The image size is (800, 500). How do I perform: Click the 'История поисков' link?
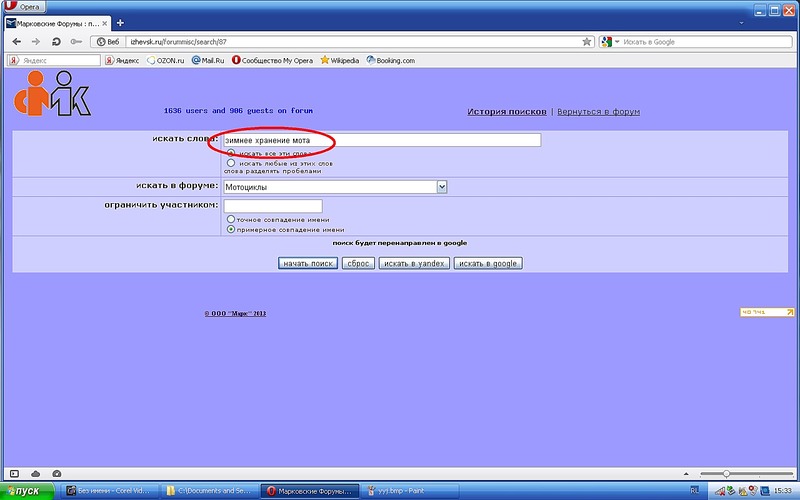pos(507,112)
